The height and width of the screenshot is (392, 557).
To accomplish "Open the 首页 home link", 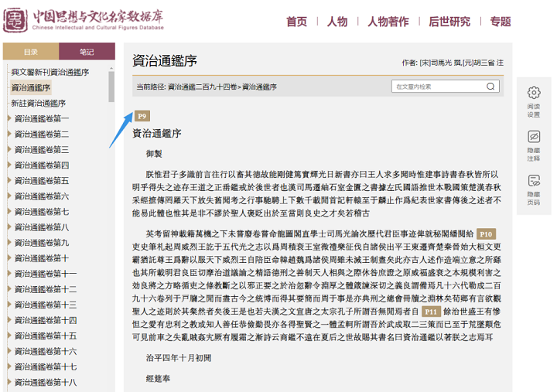I will pyautogui.click(x=296, y=22).
